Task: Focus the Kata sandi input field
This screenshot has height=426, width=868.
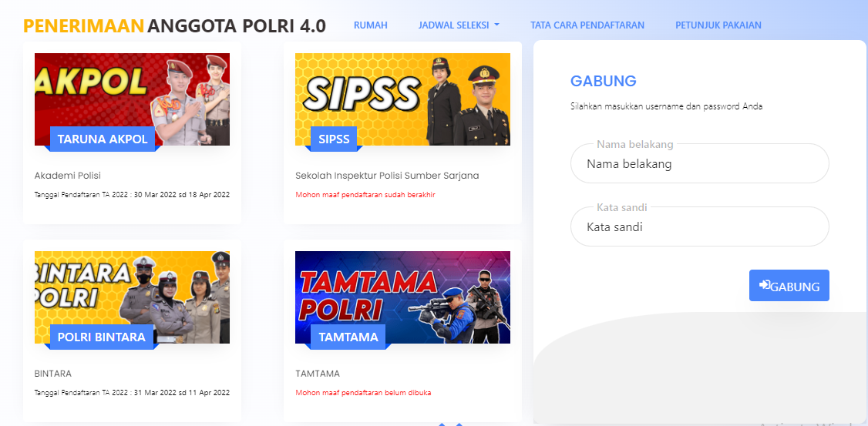Action: (700, 226)
